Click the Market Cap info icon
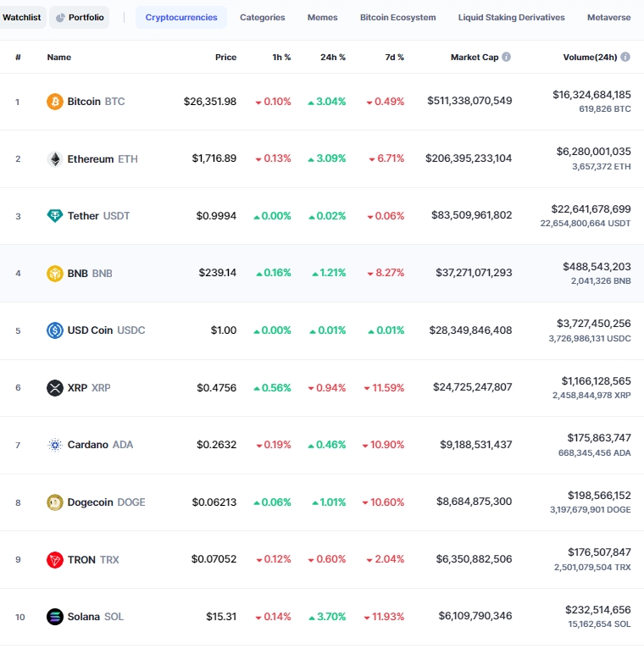 507,57
